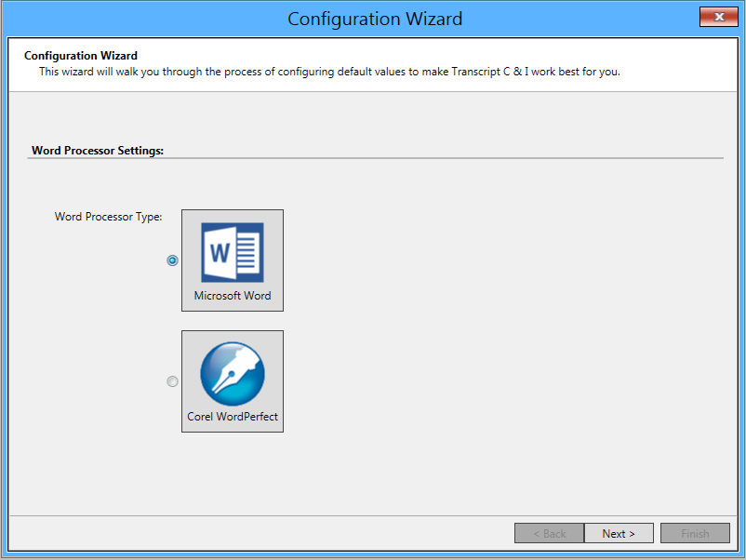Click the Microsoft Word logo icon
Screen dimensions: 746x560
(x=233, y=251)
